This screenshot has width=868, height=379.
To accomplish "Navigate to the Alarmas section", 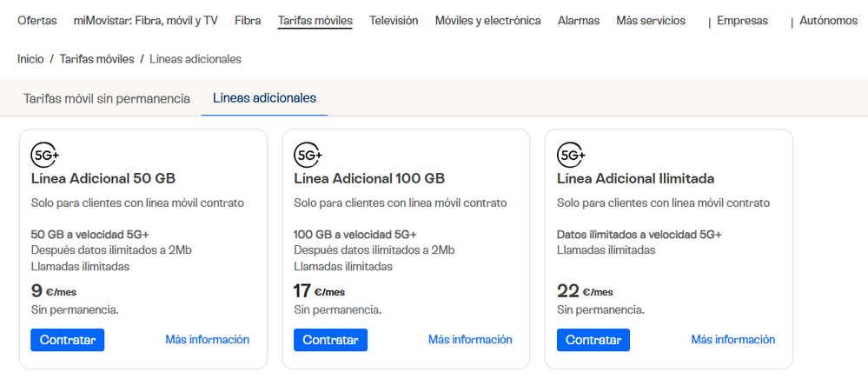I will (579, 21).
